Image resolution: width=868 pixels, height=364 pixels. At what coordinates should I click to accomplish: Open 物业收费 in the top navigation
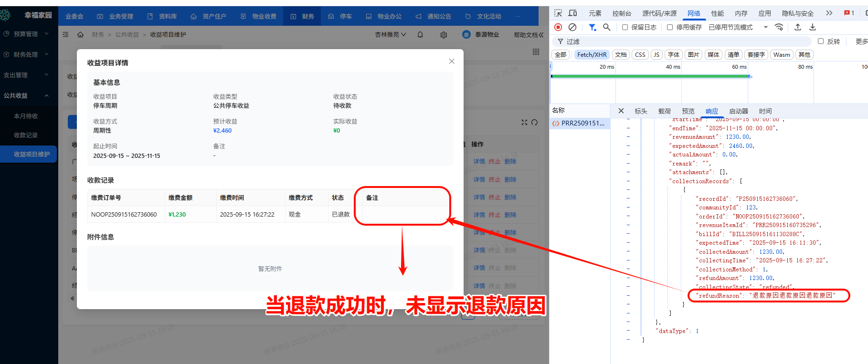click(258, 16)
